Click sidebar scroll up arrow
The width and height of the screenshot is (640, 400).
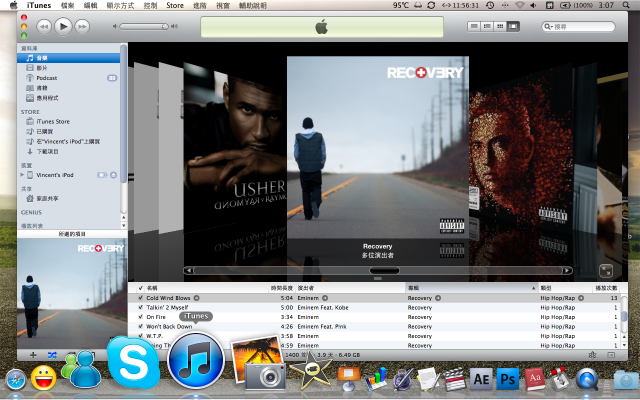point(124,218)
